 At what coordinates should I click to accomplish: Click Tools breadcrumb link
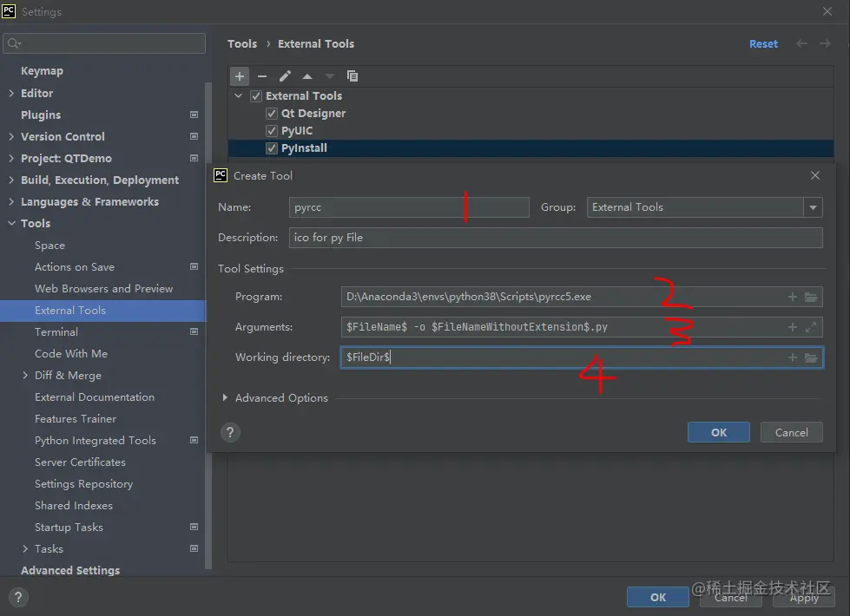click(242, 44)
